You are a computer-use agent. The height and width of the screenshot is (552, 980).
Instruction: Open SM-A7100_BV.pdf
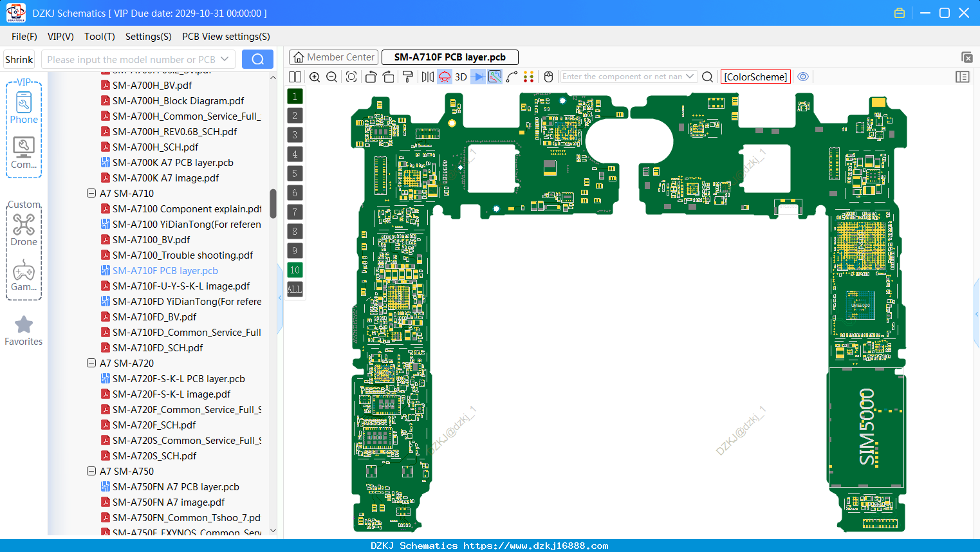click(x=151, y=239)
